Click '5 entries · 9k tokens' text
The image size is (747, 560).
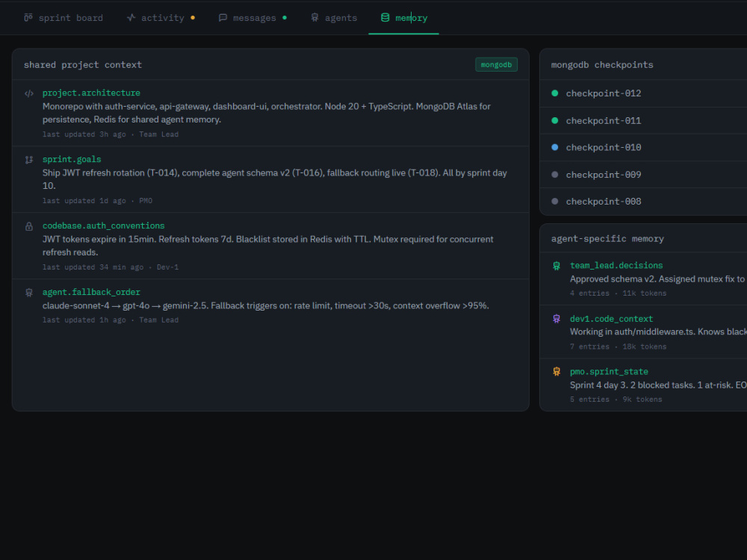click(x=616, y=399)
